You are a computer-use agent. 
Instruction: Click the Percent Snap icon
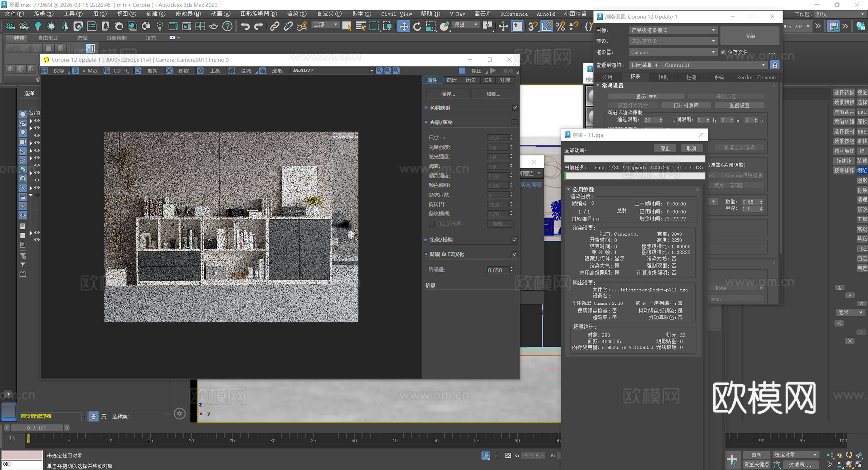(560, 26)
